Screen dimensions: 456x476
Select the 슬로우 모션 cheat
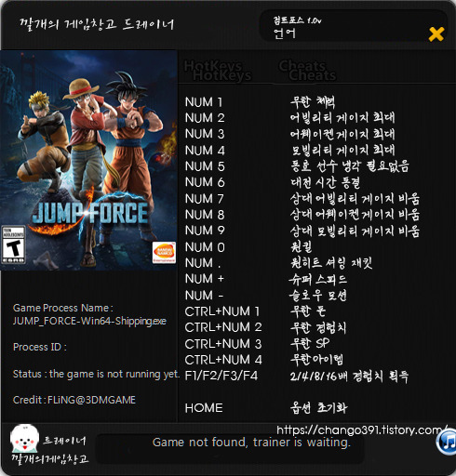point(318,296)
